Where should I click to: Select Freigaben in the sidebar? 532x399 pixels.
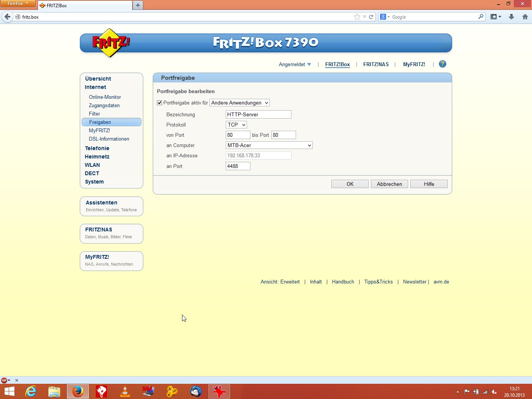click(x=111, y=122)
